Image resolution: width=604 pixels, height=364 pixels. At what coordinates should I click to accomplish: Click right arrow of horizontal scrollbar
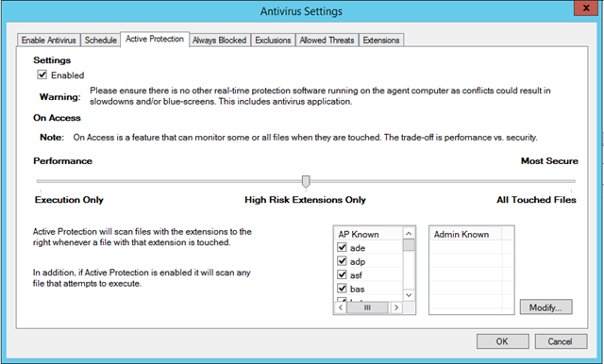click(x=396, y=307)
